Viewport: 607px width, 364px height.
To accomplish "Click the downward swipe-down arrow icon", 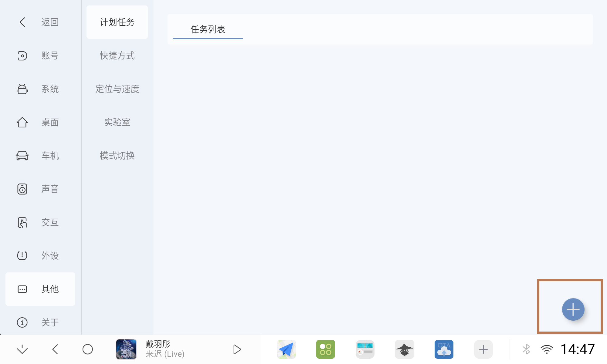I will 22,349.
